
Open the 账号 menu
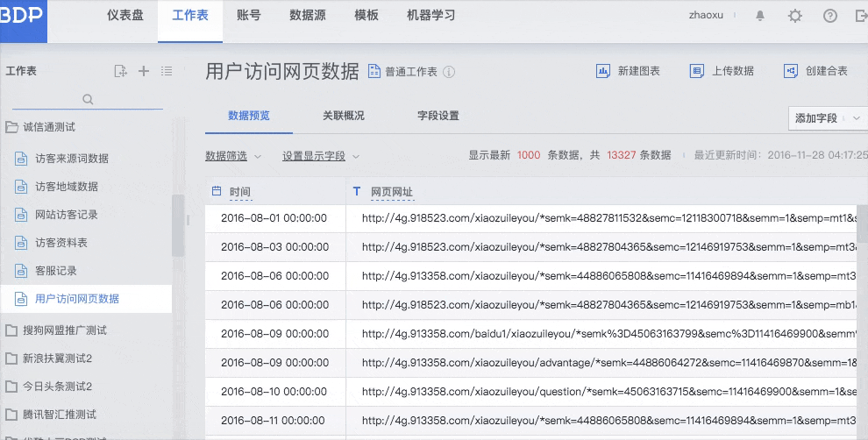coord(248,16)
